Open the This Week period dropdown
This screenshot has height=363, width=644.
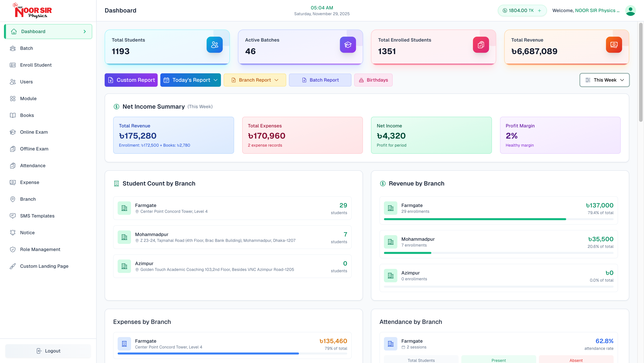click(x=604, y=80)
